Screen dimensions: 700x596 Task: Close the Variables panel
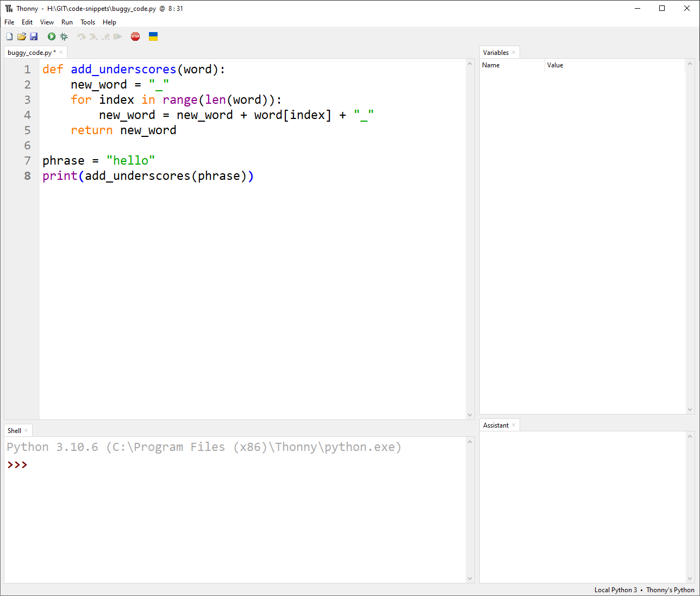pyautogui.click(x=514, y=52)
